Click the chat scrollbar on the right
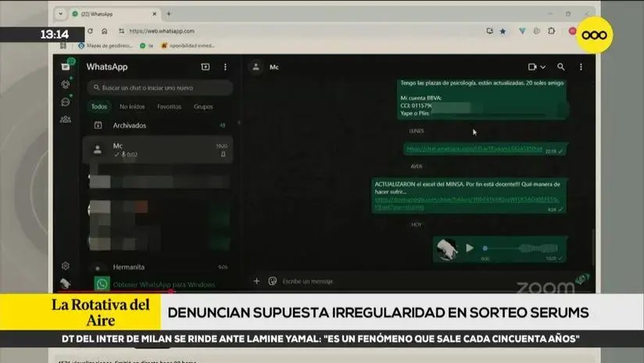644x363 pixels. (592, 246)
